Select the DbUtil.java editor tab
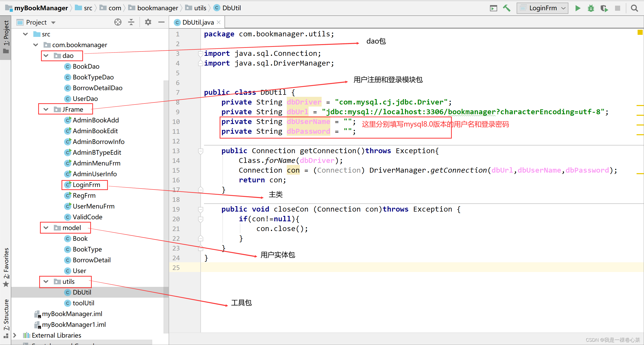 click(198, 23)
